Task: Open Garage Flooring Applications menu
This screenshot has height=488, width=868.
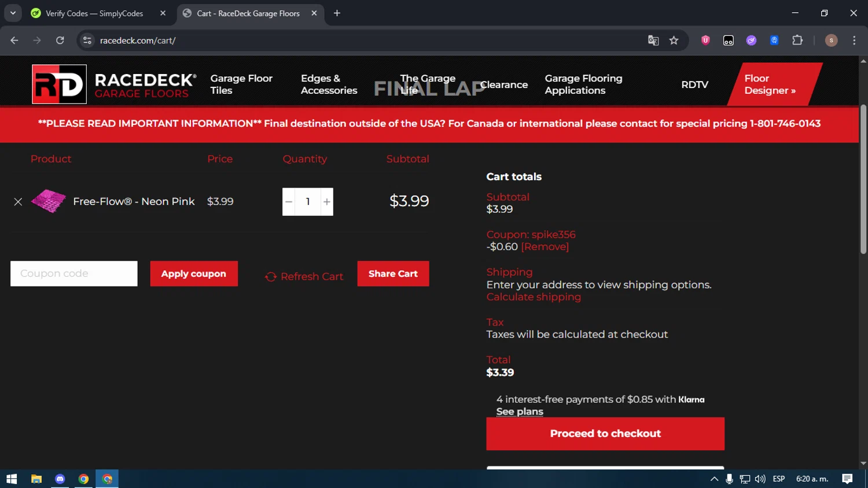Action: tap(583, 85)
